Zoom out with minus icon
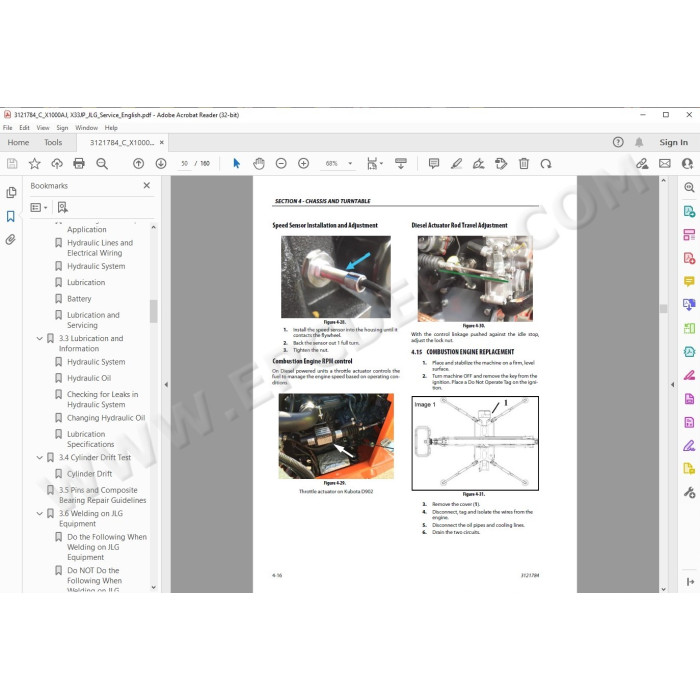Screen dimensions: 700x700 point(281,164)
